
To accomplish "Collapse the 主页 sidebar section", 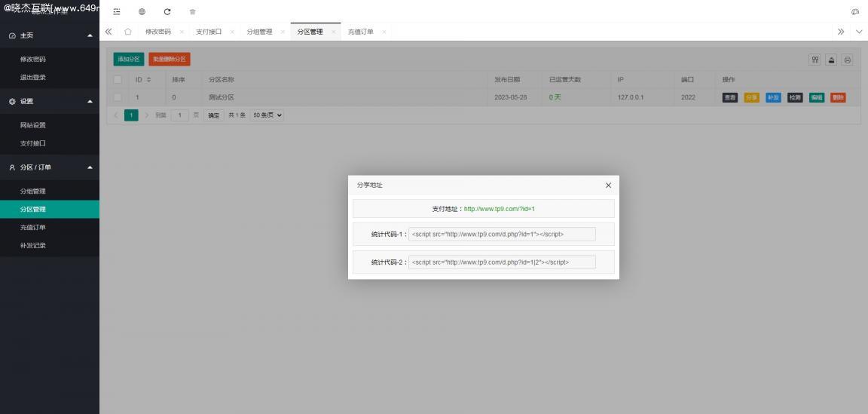I will (x=90, y=35).
